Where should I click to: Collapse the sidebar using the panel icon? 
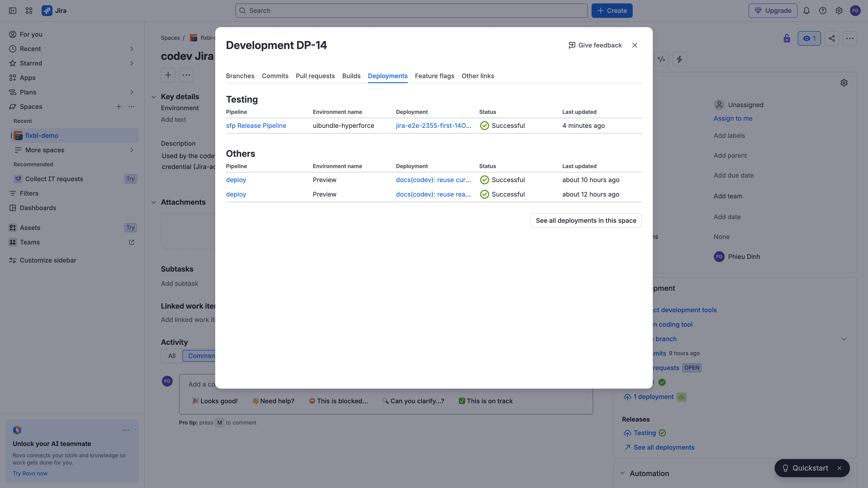pos(12,10)
